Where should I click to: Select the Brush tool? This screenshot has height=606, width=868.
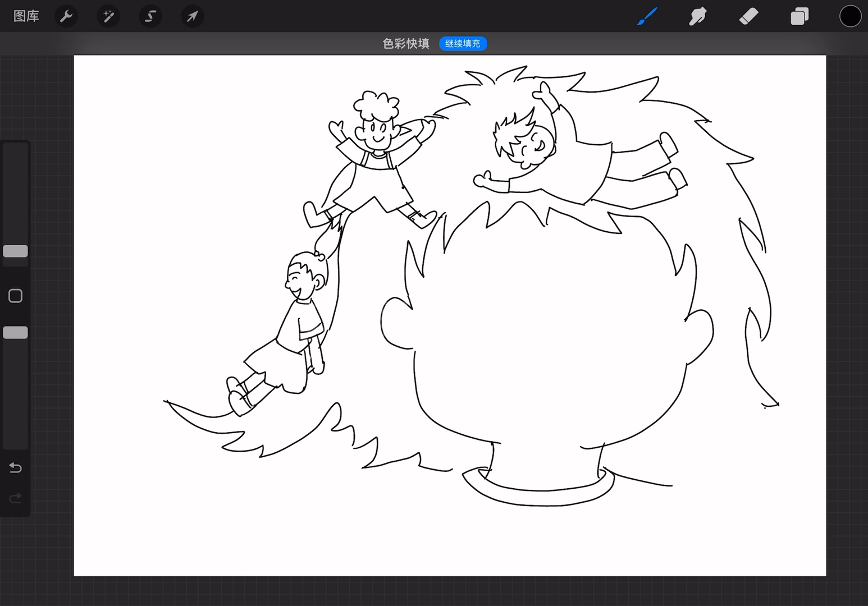tap(647, 16)
